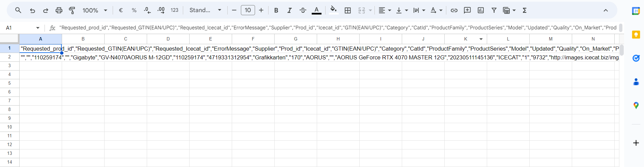The height and width of the screenshot is (167, 644).
Task: Select column A header
Action: click(x=40, y=39)
